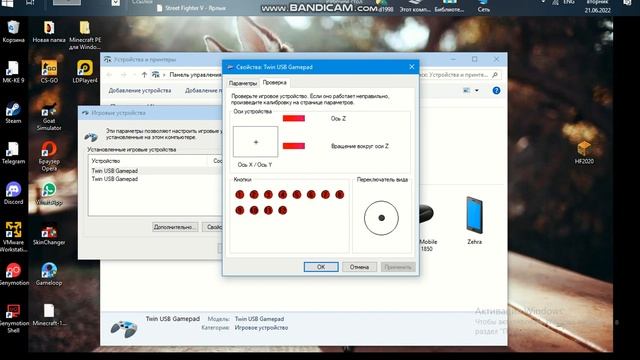
Task: Launch Gameloop from the desktop
Action: [49, 274]
